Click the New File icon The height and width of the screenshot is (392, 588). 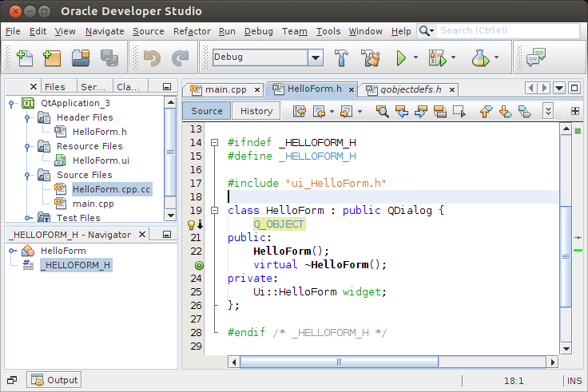tap(24, 57)
